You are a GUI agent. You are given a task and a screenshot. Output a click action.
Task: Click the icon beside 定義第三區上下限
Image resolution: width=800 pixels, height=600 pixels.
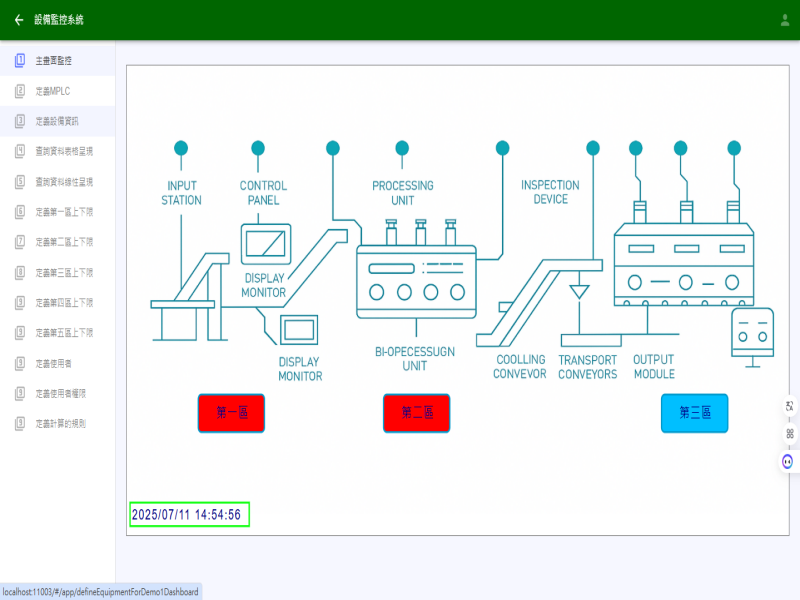coord(20,273)
